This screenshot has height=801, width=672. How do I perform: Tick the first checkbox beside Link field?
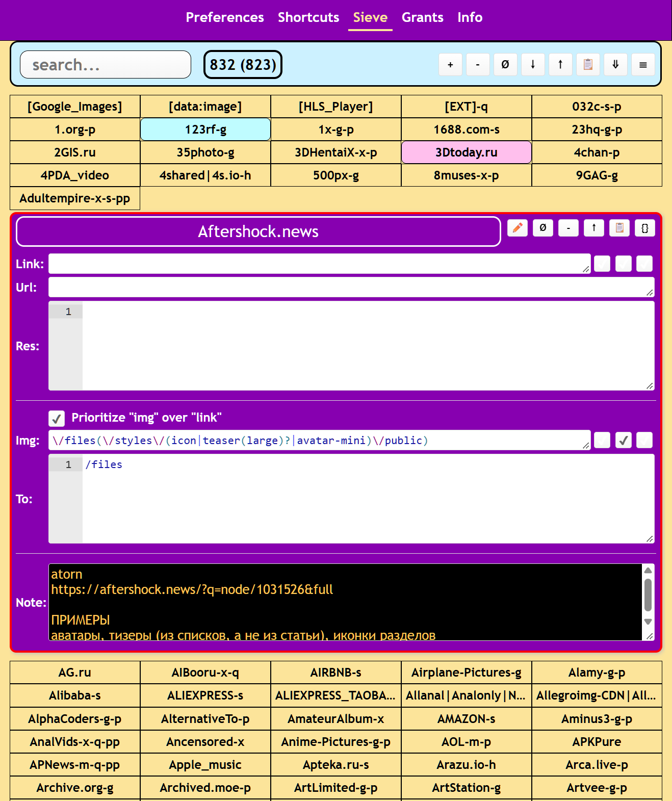pyautogui.click(x=602, y=264)
